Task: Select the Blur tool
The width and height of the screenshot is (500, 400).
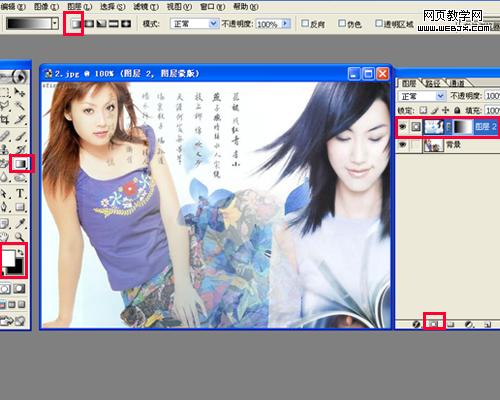Action: [5, 177]
